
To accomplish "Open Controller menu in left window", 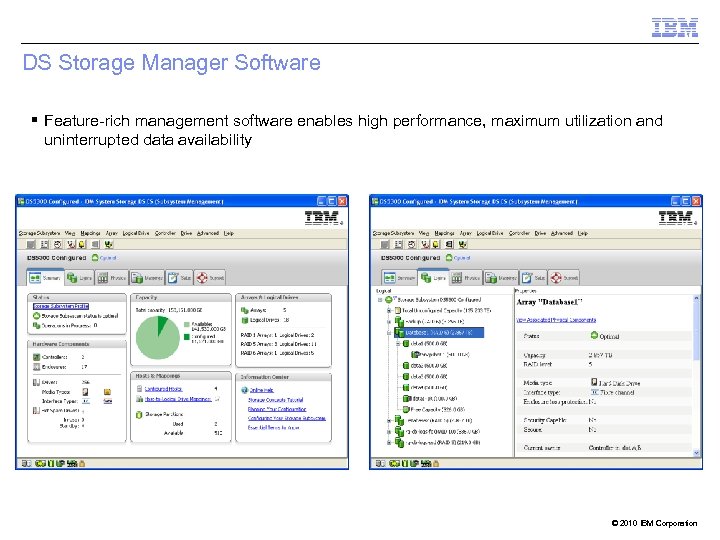I will [165, 233].
